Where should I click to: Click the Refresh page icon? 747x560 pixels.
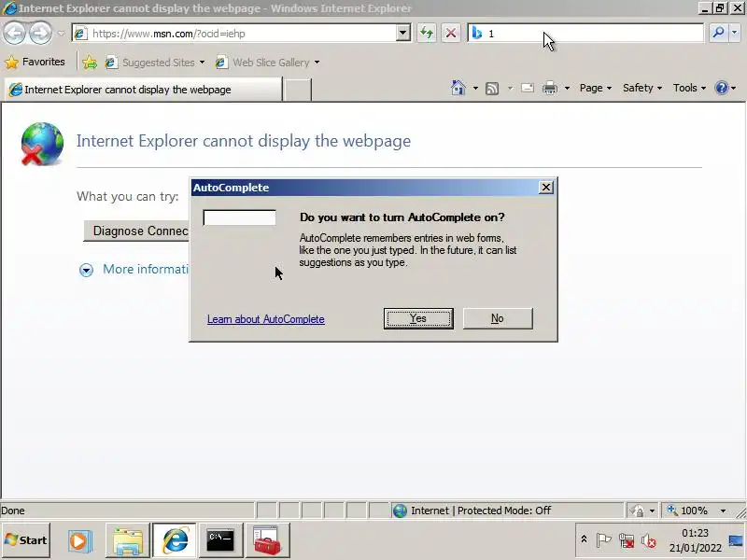pyautogui.click(x=427, y=34)
